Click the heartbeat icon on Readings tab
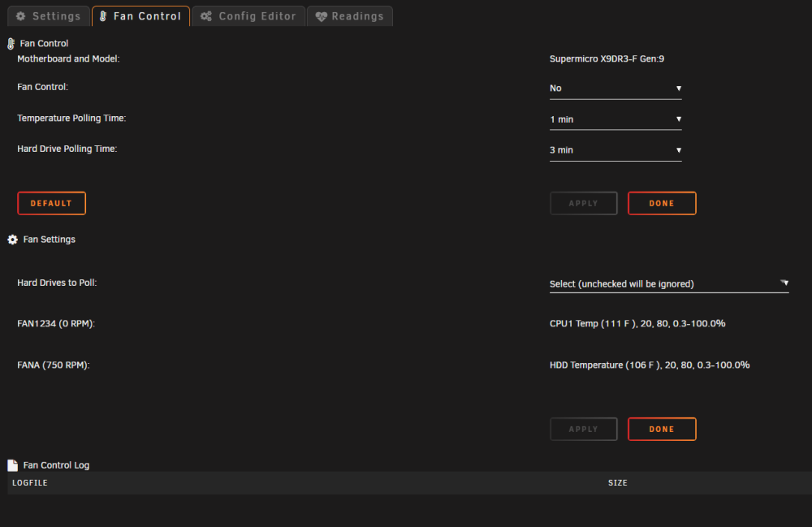Image resolution: width=812 pixels, height=527 pixels. tap(321, 16)
